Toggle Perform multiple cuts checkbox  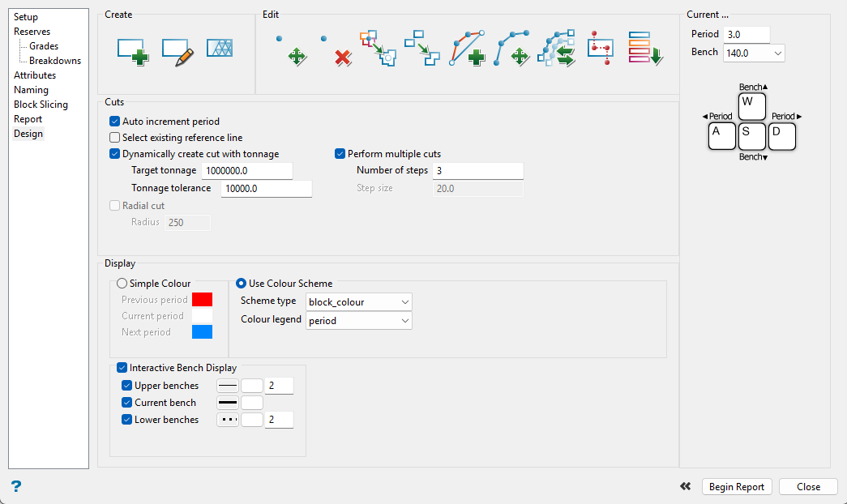tap(340, 154)
